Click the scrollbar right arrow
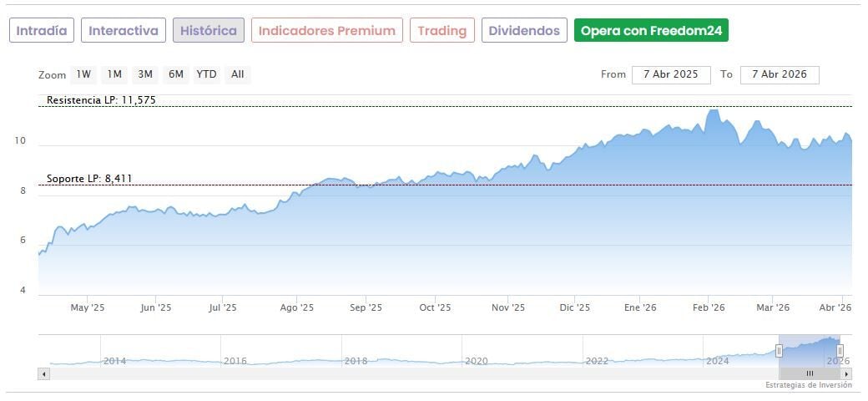868x401 pixels. point(847,374)
